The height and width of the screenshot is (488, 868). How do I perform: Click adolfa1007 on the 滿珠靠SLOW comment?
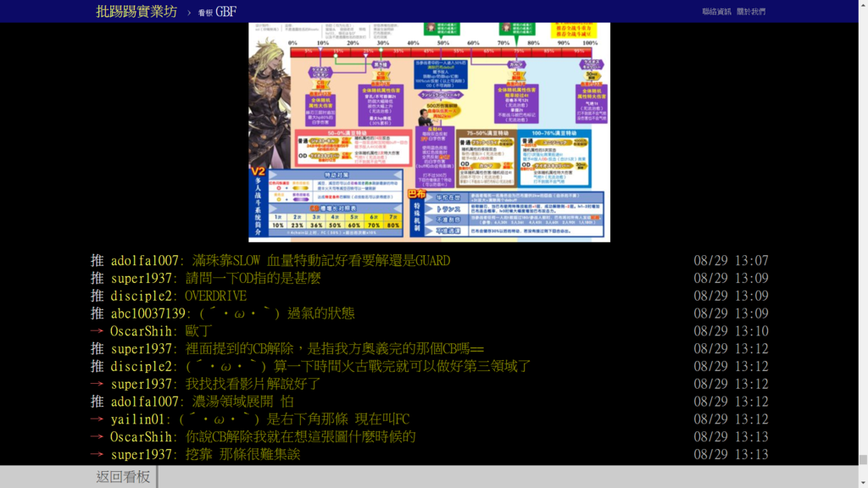(144, 261)
